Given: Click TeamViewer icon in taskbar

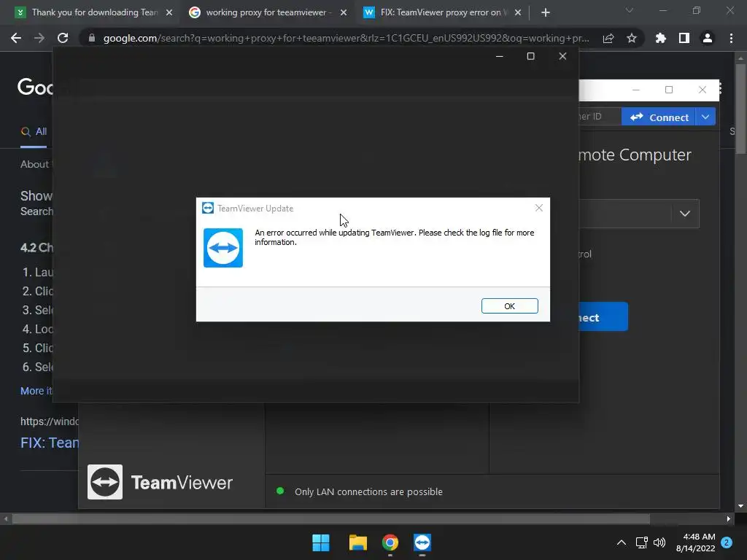Looking at the screenshot, I should click(422, 542).
